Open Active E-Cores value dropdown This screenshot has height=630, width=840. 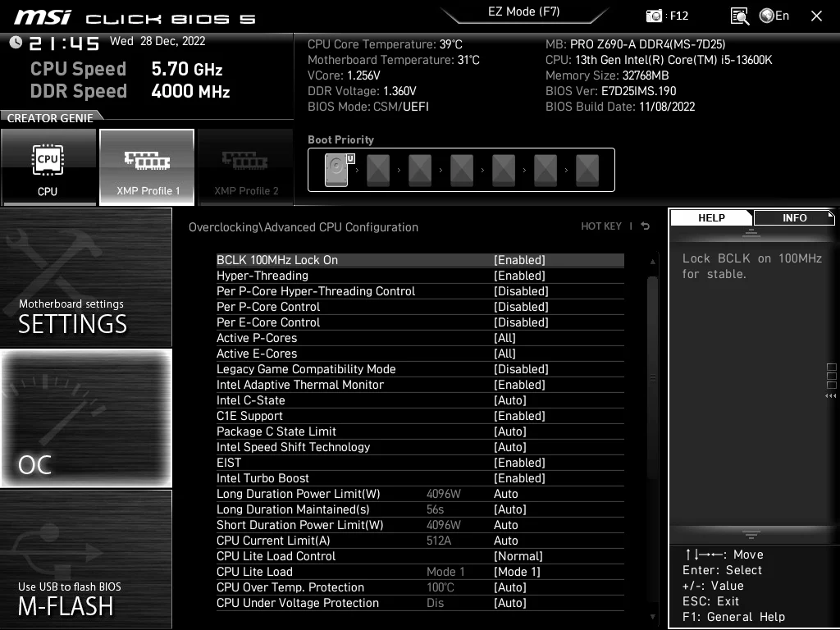504,354
